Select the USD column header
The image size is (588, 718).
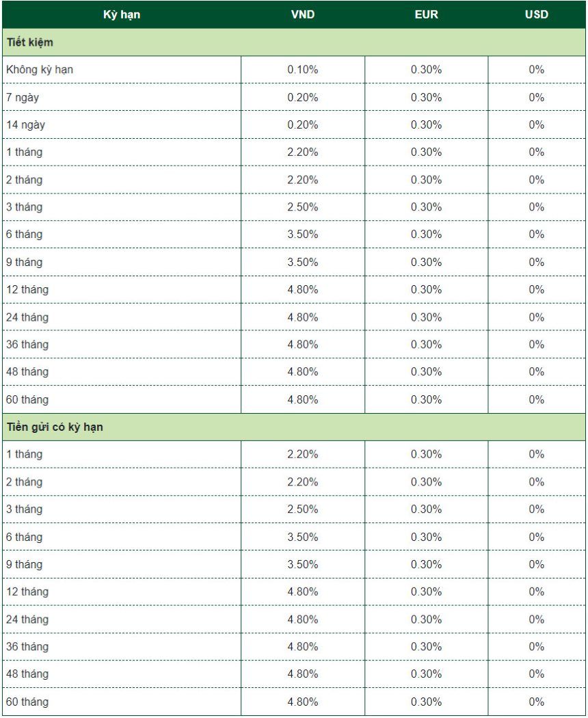pos(536,14)
